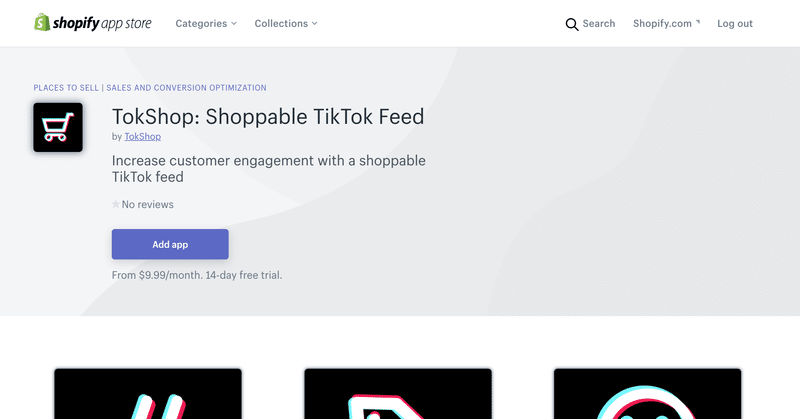Image resolution: width=800 pixels, height=419 pixels.
Task: Click the Search text in the header
Action: coord(599,23)
